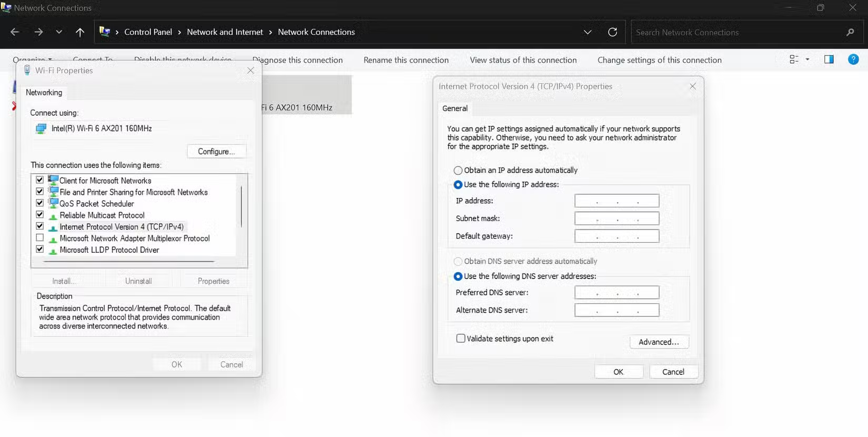Refresh the Network Connections view
The width and height of the screenshot is (868, 437).
(x=612, y=32)
